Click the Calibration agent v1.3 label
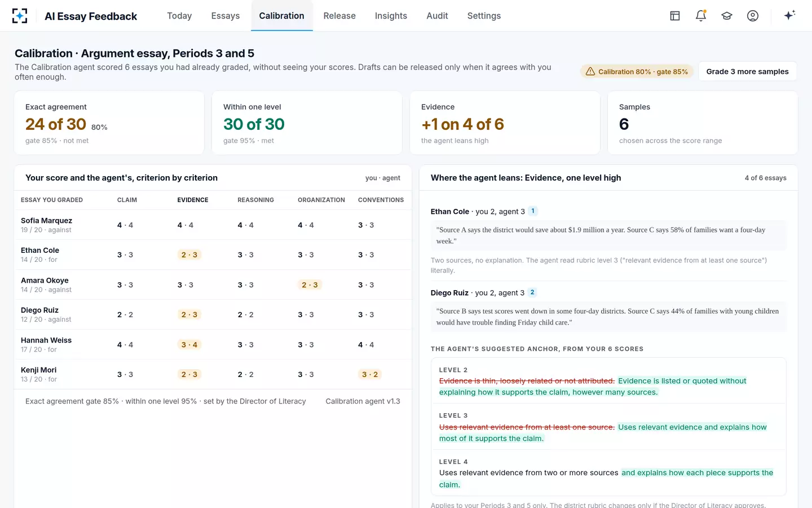 click(x=363, y=401)
